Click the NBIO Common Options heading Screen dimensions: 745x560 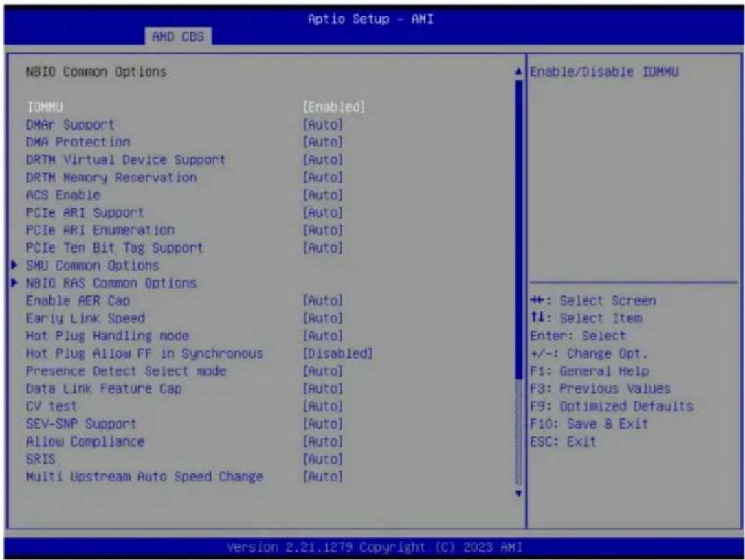click(x=96, y=71)
